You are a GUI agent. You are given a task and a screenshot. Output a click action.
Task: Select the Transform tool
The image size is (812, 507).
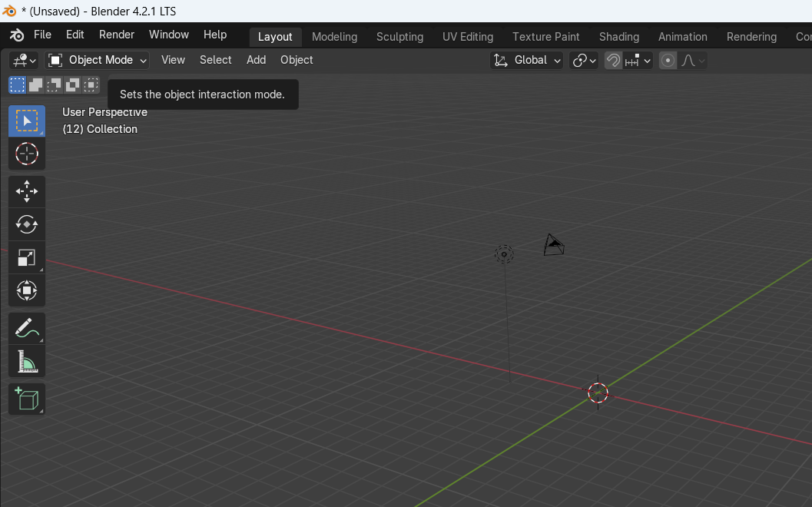(27, 290)
